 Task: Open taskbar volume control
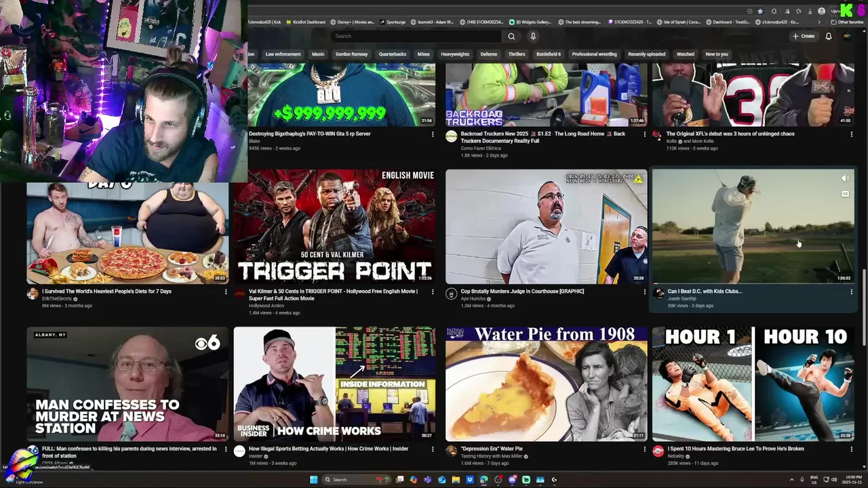[834, 480]
